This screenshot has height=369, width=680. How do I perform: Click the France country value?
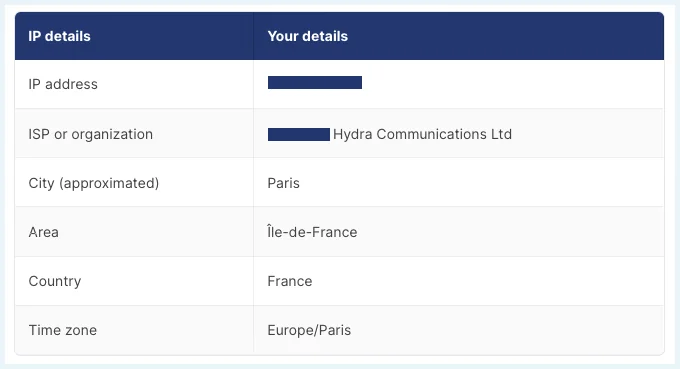290,281
